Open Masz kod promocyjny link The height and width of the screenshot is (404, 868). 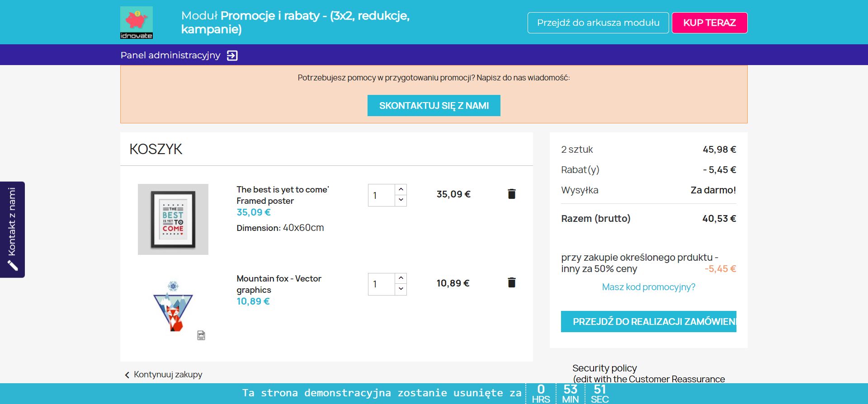point(648,287)
